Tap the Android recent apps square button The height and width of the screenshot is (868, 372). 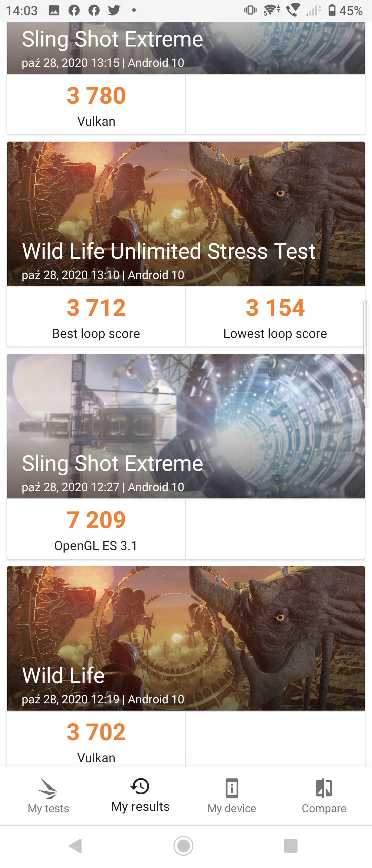[290, 846]
